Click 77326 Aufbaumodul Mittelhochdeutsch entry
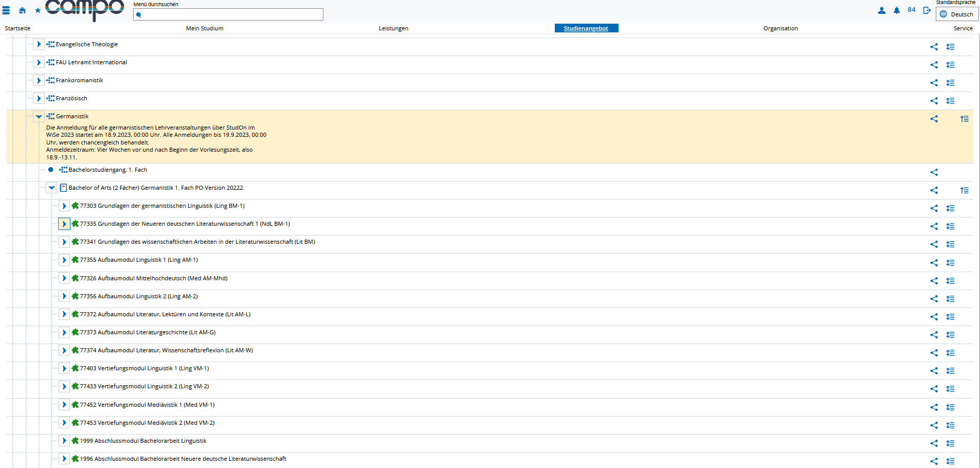 coord(154,278)
